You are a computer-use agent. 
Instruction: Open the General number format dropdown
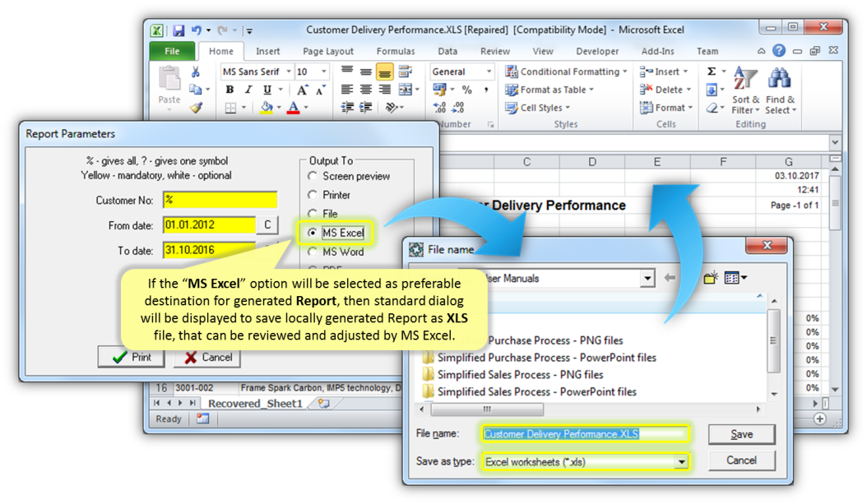coord(489,72)
